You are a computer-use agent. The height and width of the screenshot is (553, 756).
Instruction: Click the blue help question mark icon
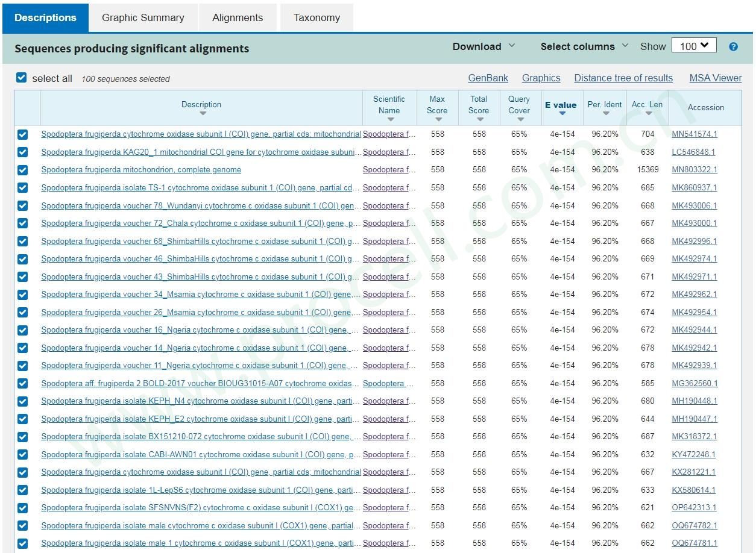[733, 46]
